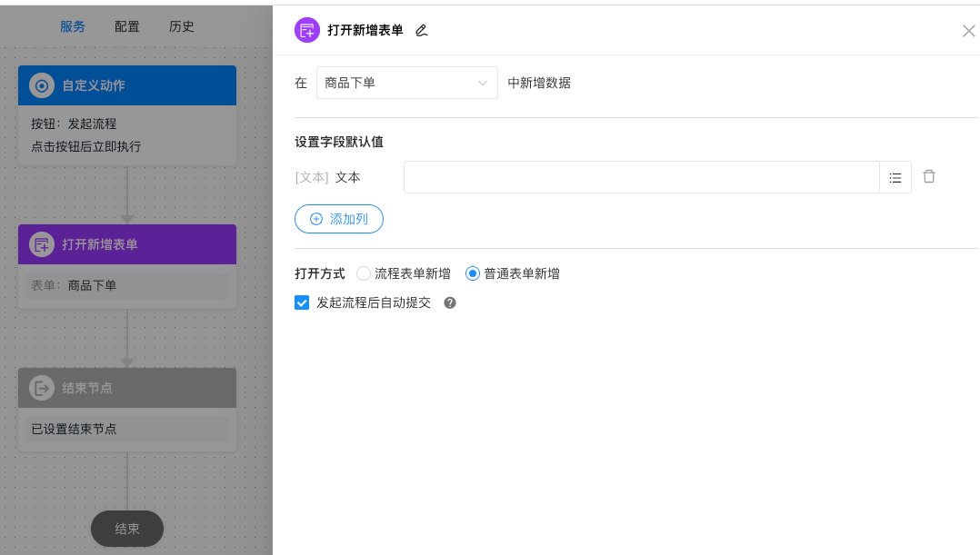
Task: Click the 打开新增表单 node icon in flowchart
Action: (42, 244)
